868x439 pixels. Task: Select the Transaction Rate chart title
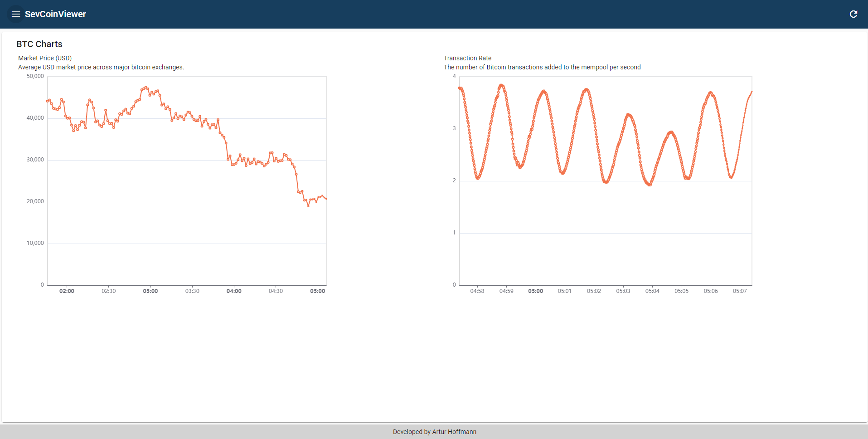467,58
